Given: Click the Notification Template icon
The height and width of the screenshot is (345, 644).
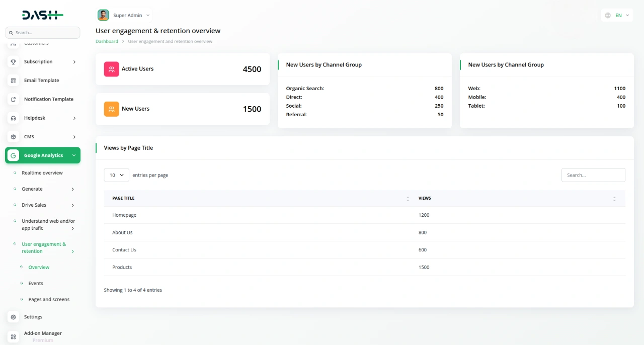Looking at the screenshot, I should click(13, 99).
